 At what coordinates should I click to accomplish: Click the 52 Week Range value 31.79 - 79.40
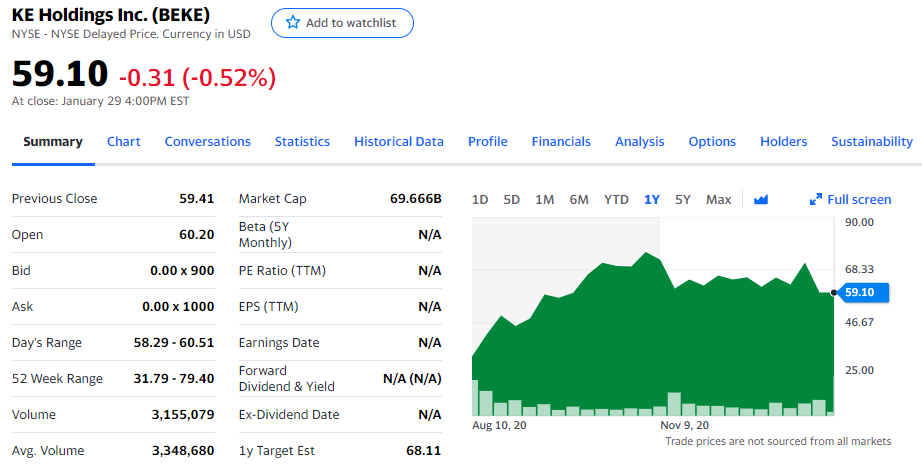[174, 379]
